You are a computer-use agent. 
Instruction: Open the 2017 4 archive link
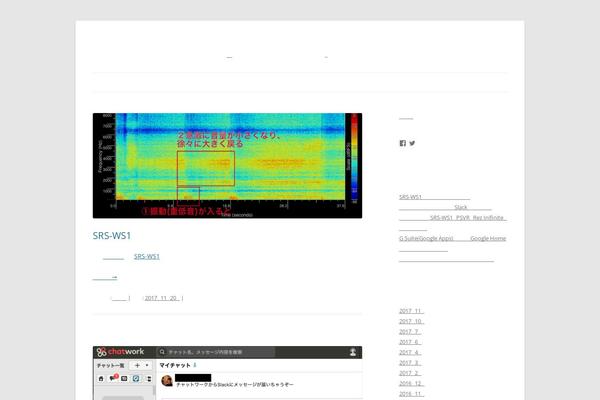pyautogui.click(x=410, y=352)
